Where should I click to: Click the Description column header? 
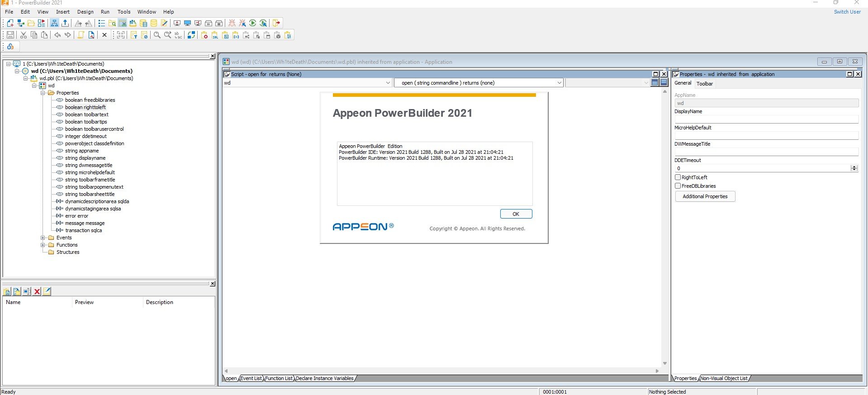click(x=178, y=302)
